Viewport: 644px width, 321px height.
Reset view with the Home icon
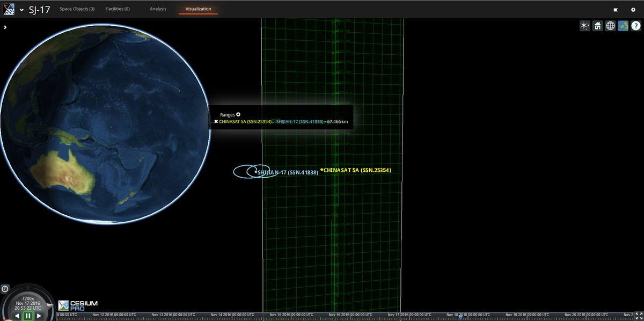point(597,26)
